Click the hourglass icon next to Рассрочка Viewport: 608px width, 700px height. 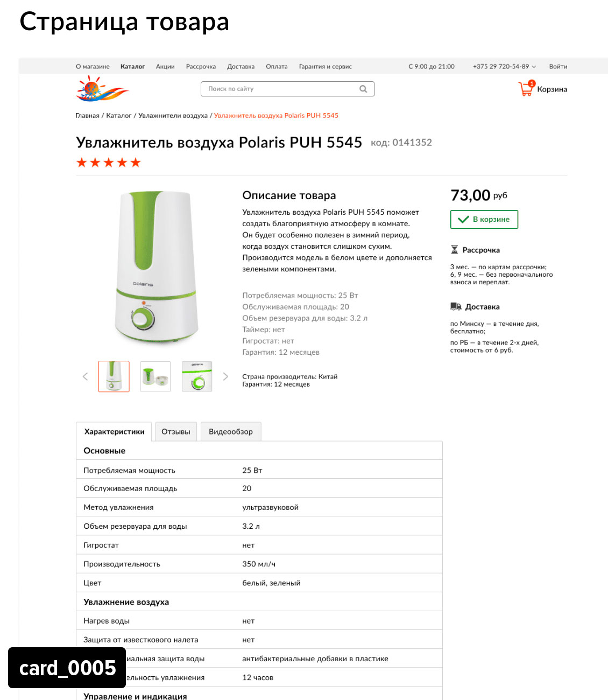point(455,250)
